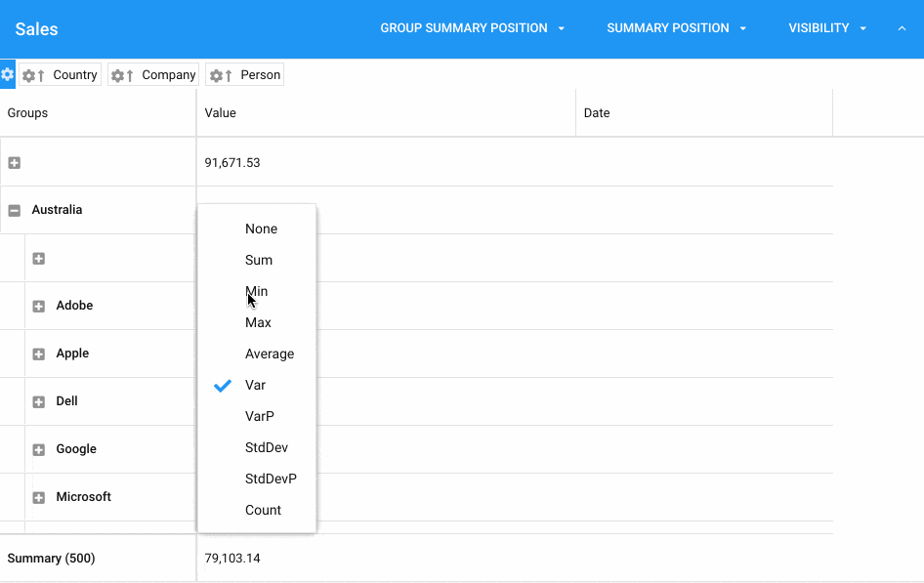Collapse the top toolbar with chevron
The image size is (924, 583).
[902, 28]
